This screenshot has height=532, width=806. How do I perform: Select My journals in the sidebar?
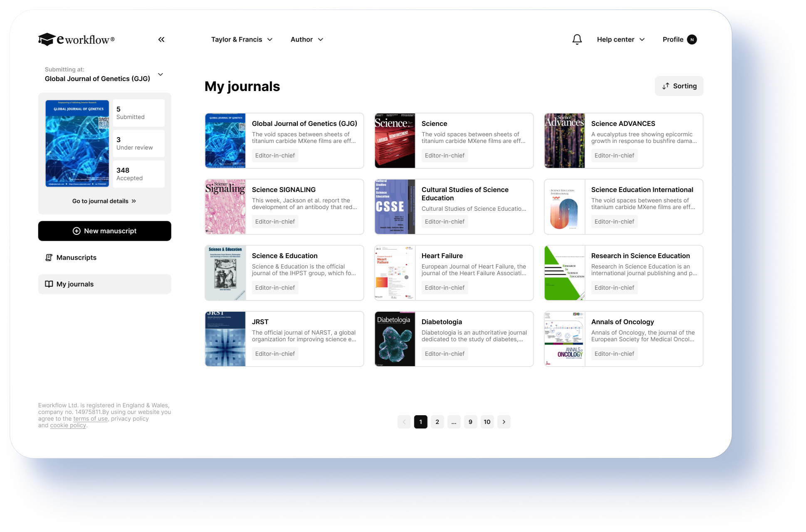click(75, 284)
